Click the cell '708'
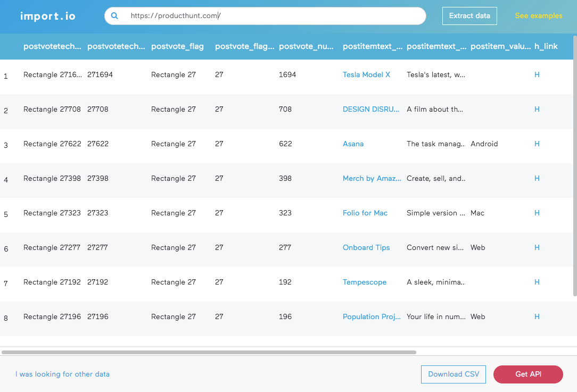The image size is (577, 392). point(285,109)
